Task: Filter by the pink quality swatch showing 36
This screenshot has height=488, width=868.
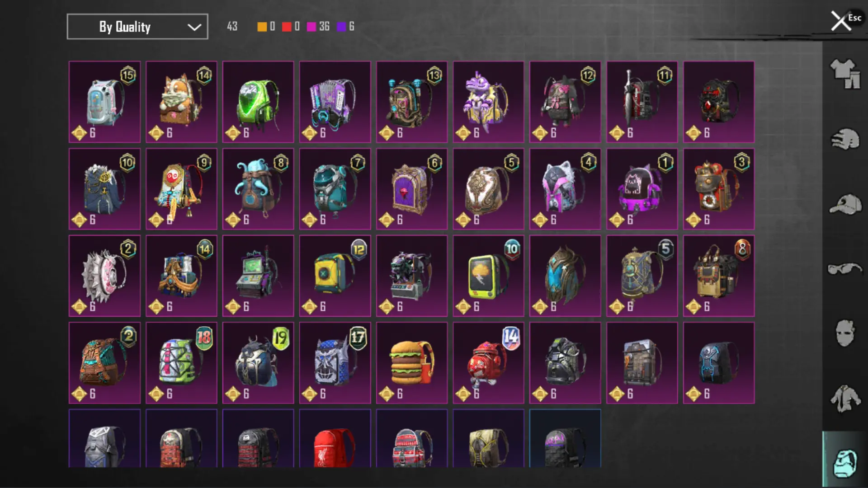Action: [x=311, y=27]
